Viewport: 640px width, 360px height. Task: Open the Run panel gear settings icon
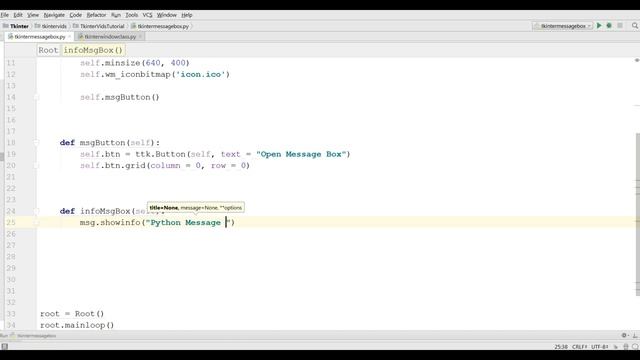pyautogui.click(x=624, y=336)
